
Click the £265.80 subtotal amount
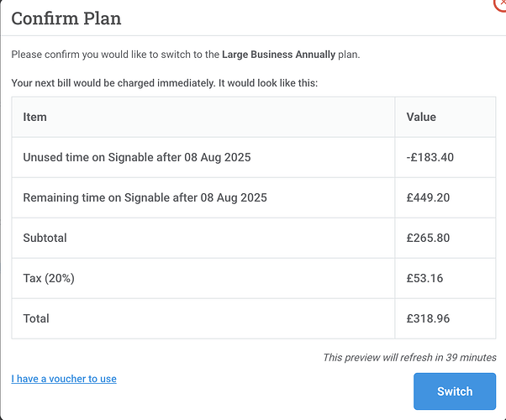pos(428,238)
